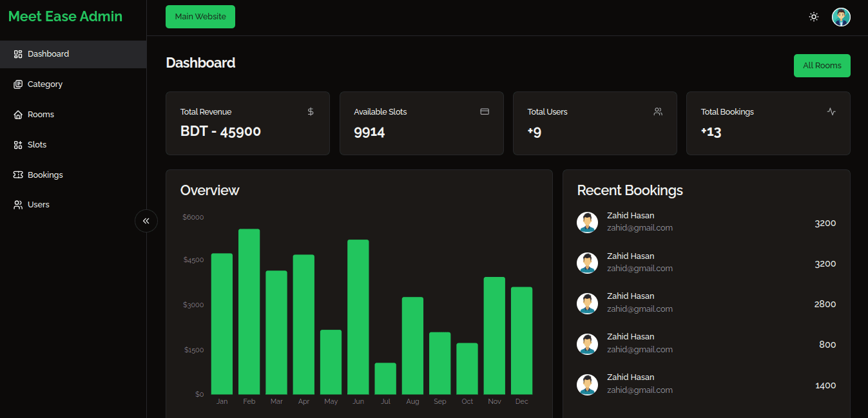Click the card icon on Available Slots
Image resolution: width=868 pixels, height=418 pixels.
pyautogui.click(x=485, y=111)
